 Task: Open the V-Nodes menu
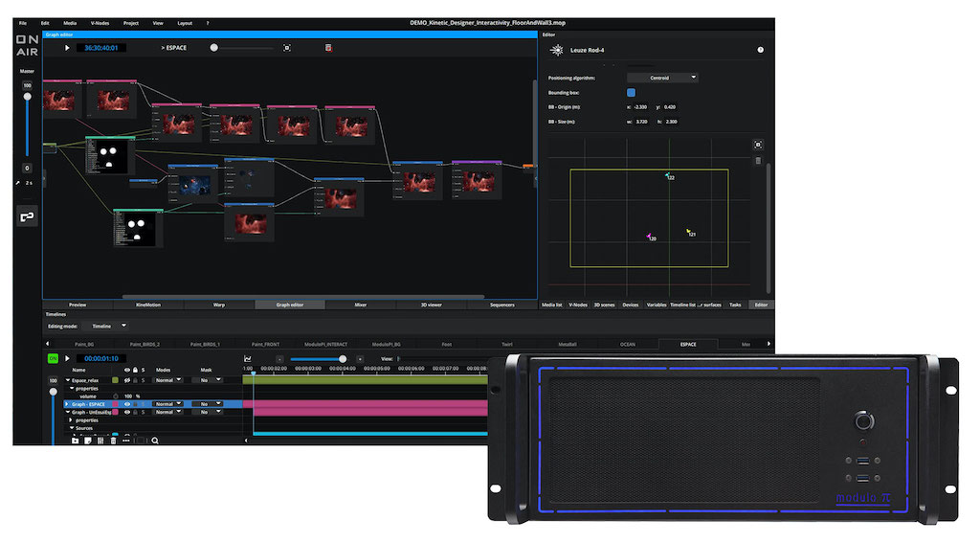click(x=99, y=22)
